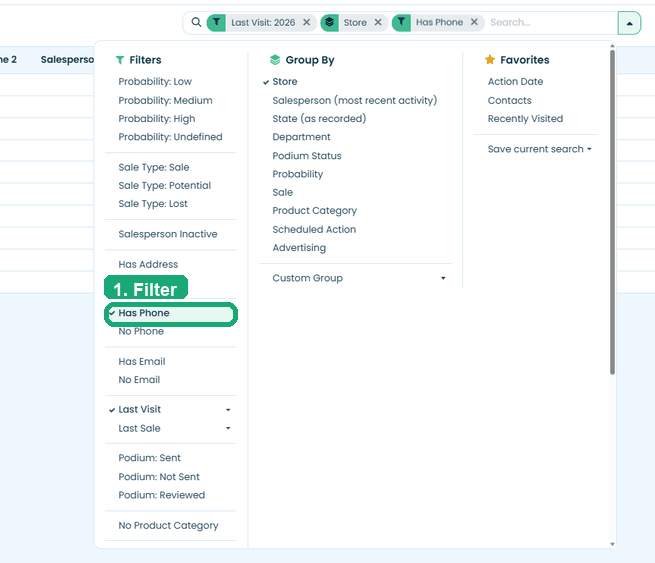Enable Sale Type: Sale filter

tap(154, 167)
